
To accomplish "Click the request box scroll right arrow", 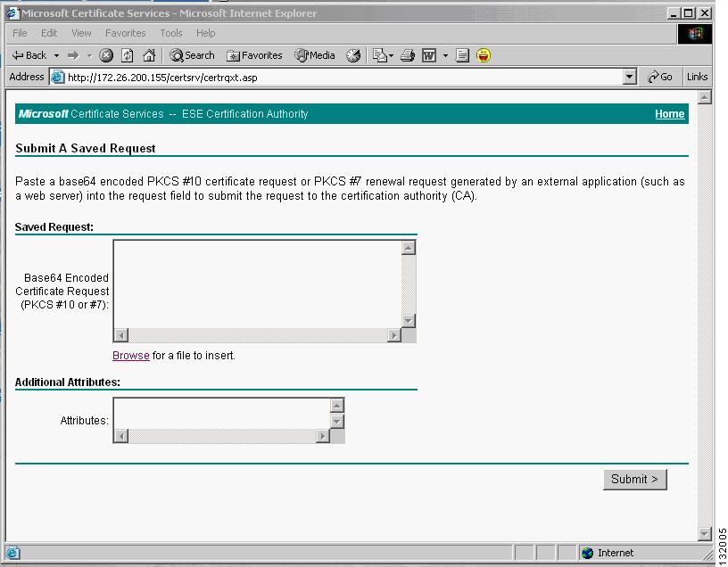I will click(x=394, y=335).
